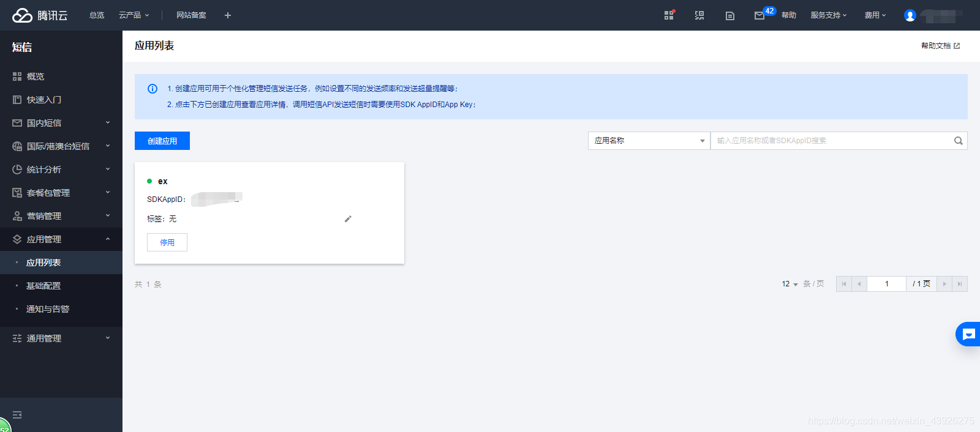
Task: Expand 统计分析 chevron
Action: (108, 169)
